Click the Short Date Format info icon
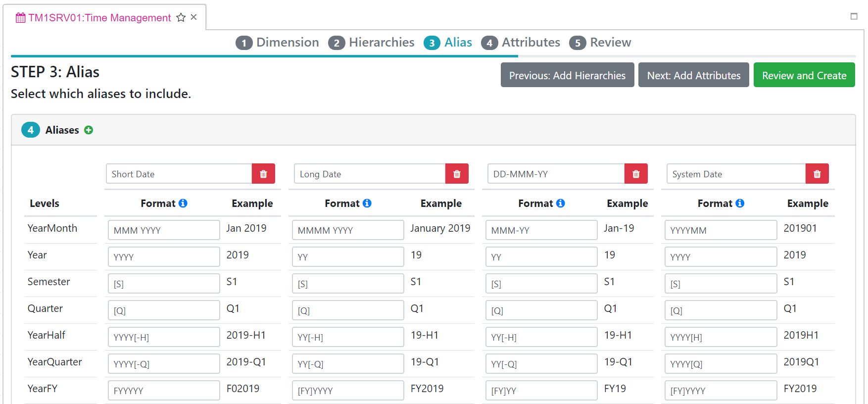The width and height of the screenshot is (868, 404). (x=183, y=203)
